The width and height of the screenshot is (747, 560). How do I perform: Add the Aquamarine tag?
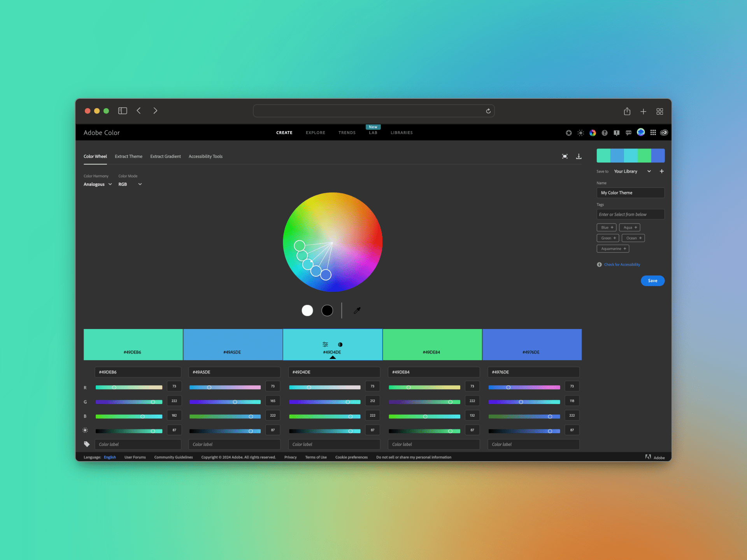613,248
